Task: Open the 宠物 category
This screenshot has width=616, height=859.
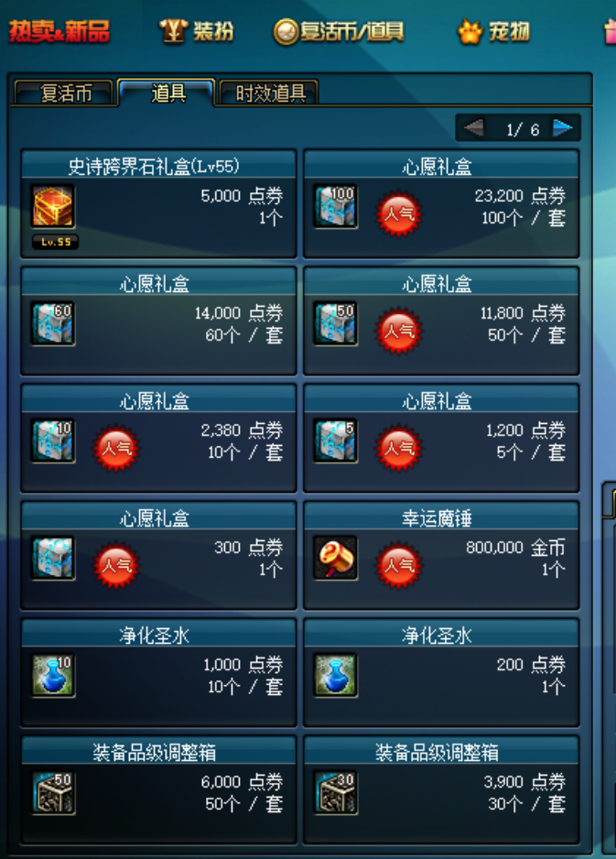Action: [x=494, y=31]
